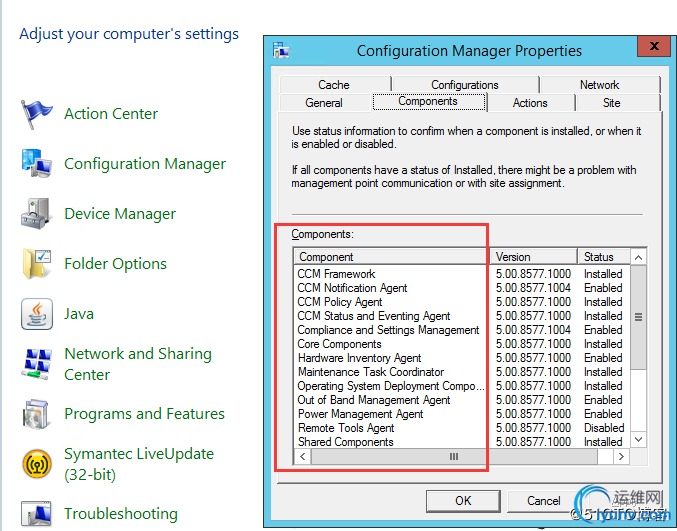The height and width of the screenshot is (531, 677).
Task: Open the Action Center link
Action: (x=111, y=114)
